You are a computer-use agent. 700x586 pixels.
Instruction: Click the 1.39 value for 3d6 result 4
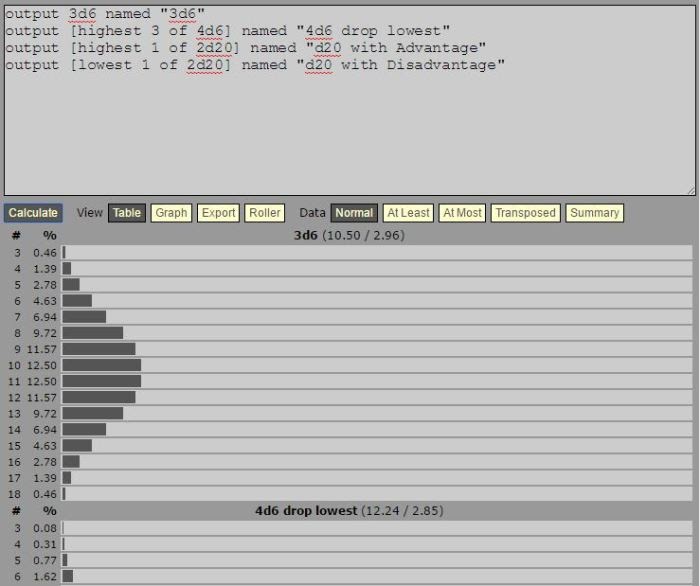(x=45, y=269)
